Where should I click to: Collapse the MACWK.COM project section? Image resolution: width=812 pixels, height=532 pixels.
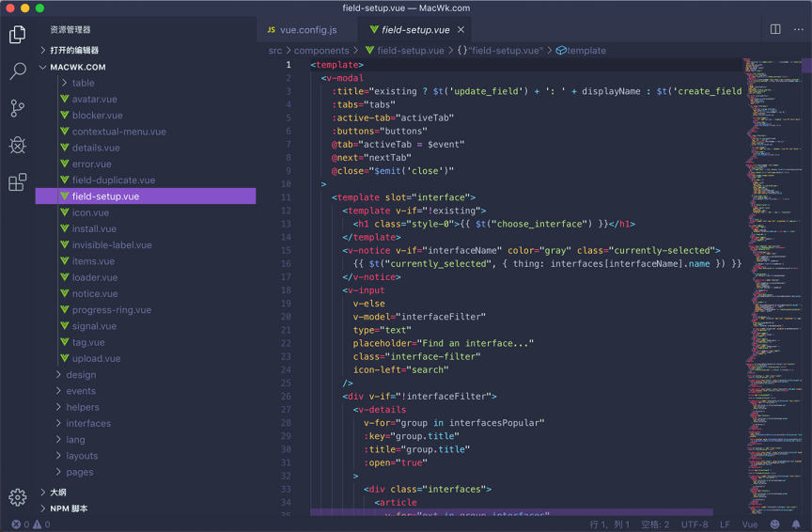pos(77,67)
